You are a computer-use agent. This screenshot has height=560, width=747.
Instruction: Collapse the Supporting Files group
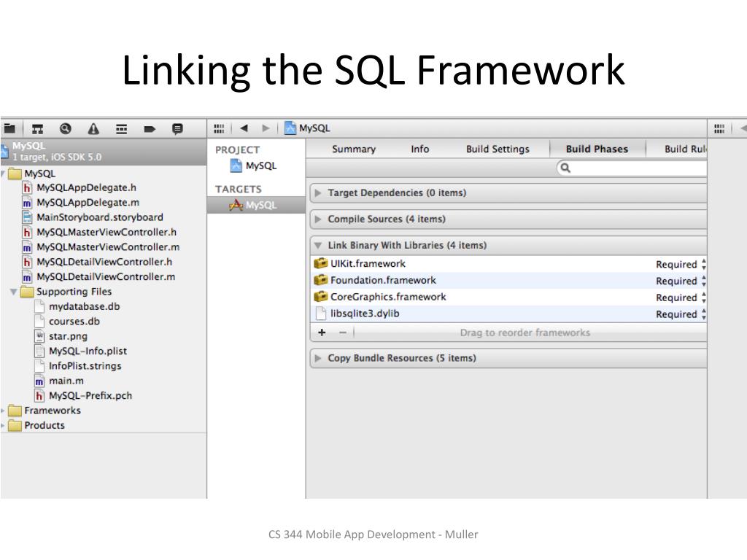[13, 292]
